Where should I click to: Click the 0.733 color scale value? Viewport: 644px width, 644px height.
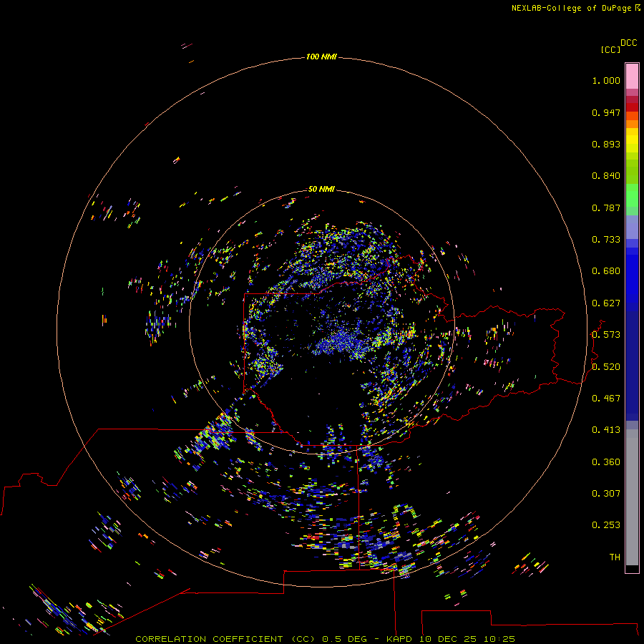pyautogui.click(x=606, y=240)
